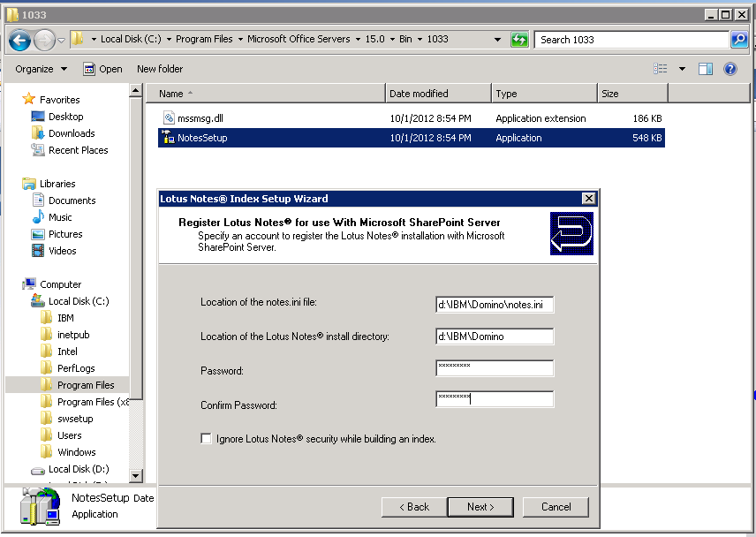Open the address bar history dropdown
Image resolution: width=756 pixels, height=537 pixels.
pyautogui.click(x=497, y=40)
